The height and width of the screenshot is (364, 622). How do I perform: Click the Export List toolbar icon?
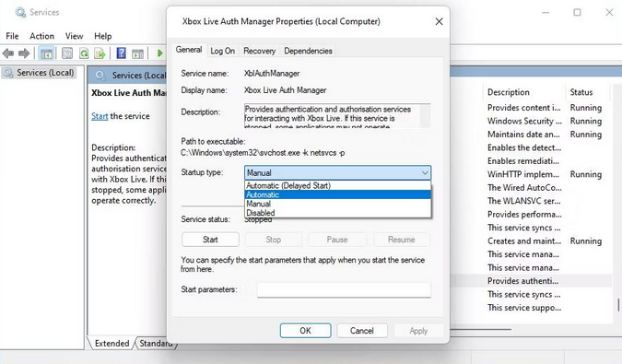coord(100,53)
